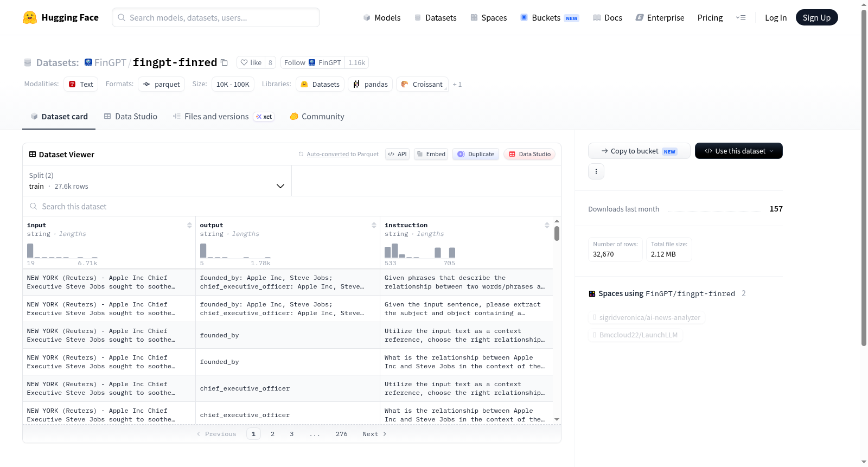Screen dimensions: 868x467
Task: Open the Datasets breadcrumb label
Action: tap(58, 62)
